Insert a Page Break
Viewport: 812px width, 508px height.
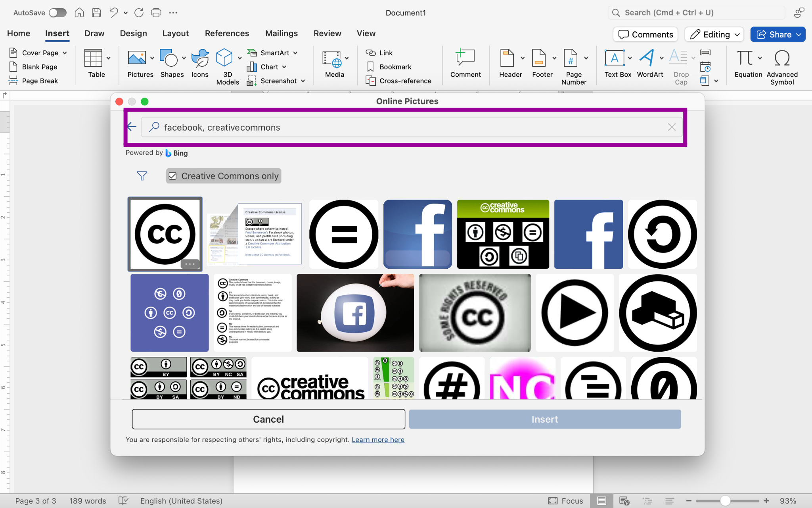[x=34, y=81]
